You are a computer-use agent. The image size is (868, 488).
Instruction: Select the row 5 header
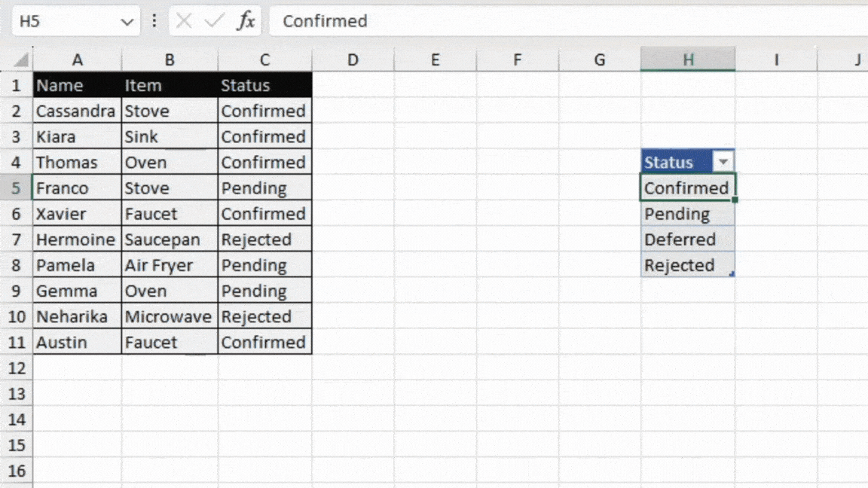[17, 188]
